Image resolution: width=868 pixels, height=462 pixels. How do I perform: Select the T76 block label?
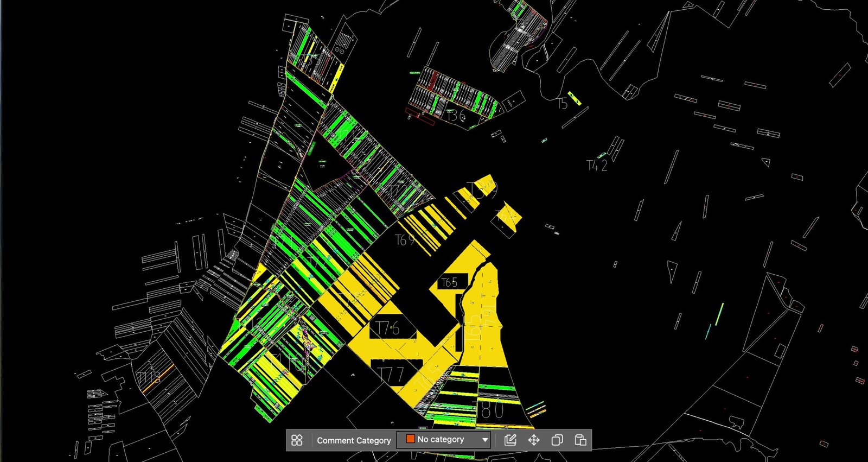[388, 328]
